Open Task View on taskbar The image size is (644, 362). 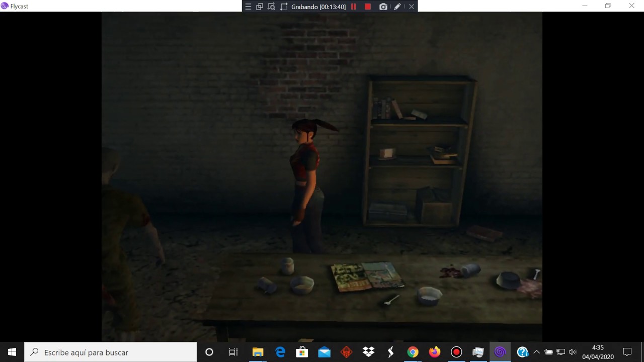(233, 352)
